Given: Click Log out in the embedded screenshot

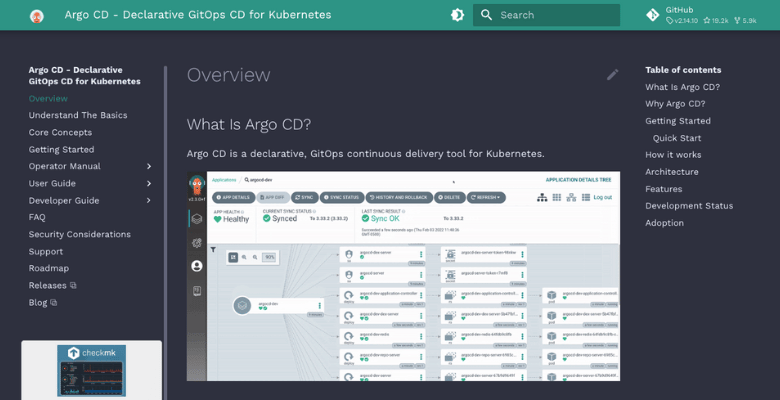Looking at the screenshot, I should tap(602, 198).
